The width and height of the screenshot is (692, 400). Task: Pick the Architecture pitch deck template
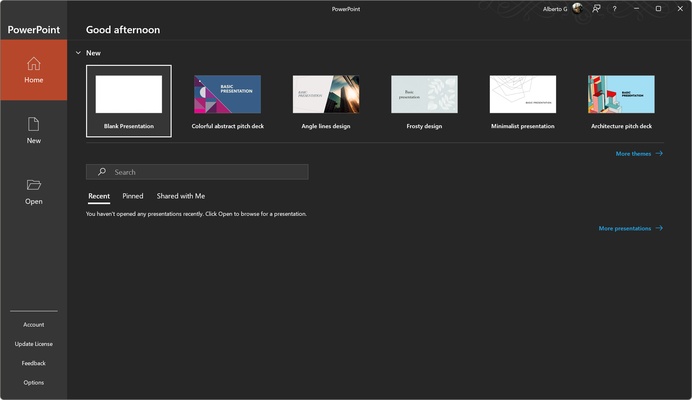coord(621,101)
